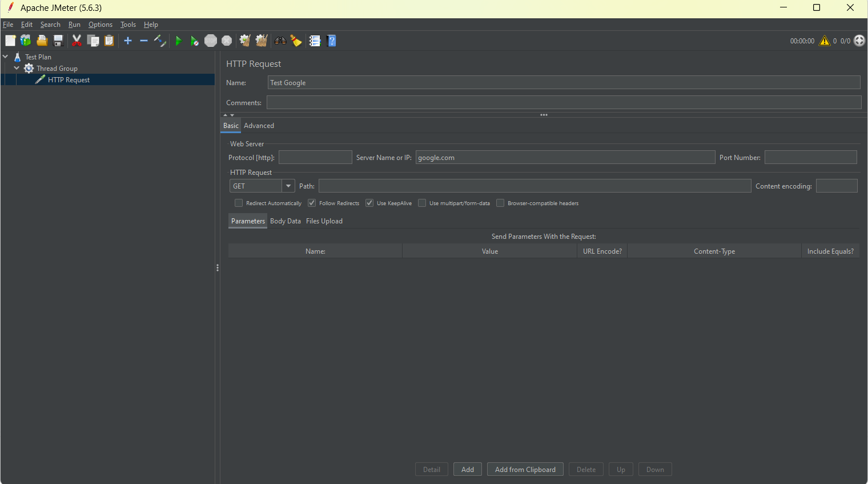Click the Add parameter button
Viewport: 868px width, 484px height.
pos(467,469)
